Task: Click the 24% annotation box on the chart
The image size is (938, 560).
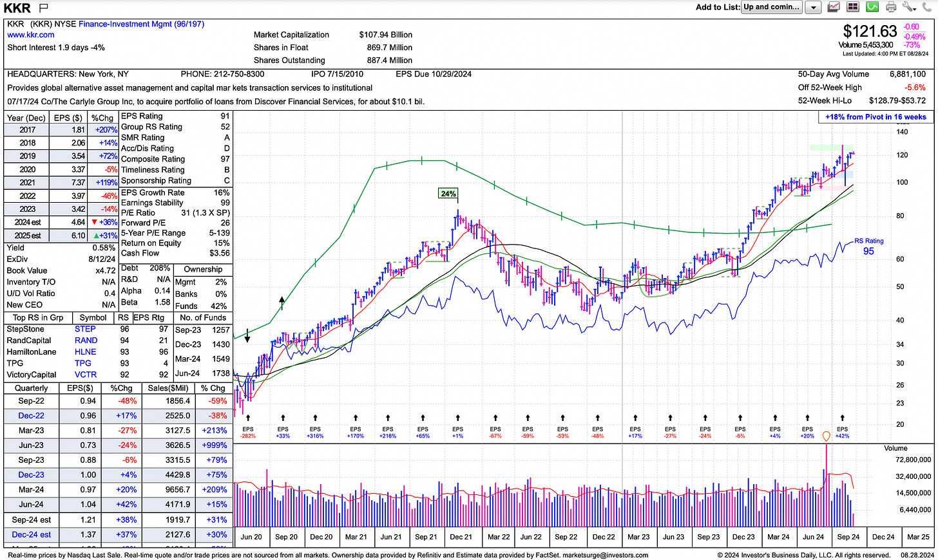Action: pos(448,193)
